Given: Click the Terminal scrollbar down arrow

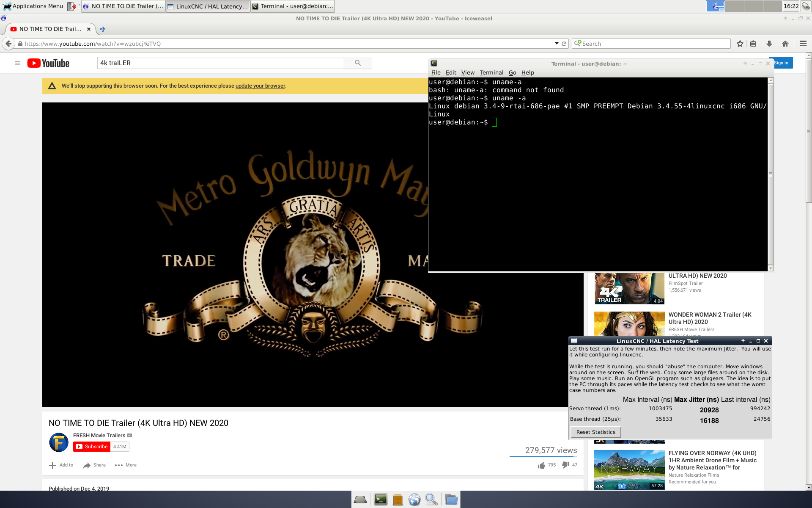Looking at the screenshot, I should 771,268.
